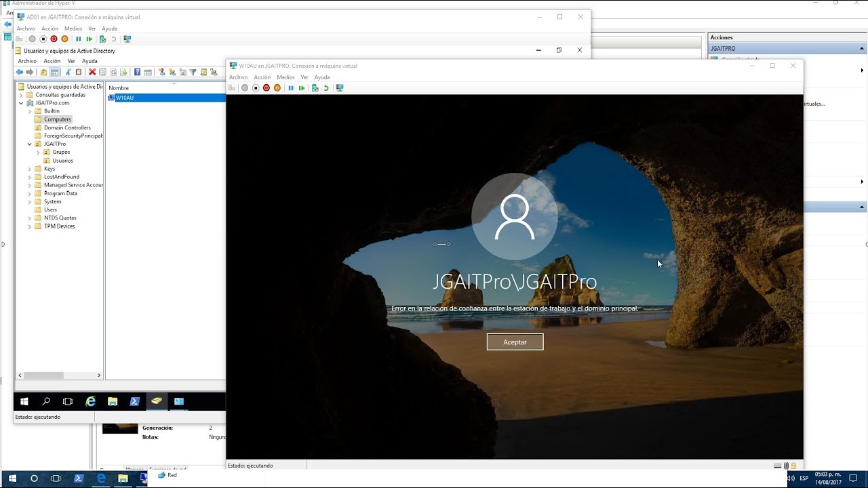Open Medios menu in W10AU VM window
The height and width of the screenshot is (488, 868).
285,77
